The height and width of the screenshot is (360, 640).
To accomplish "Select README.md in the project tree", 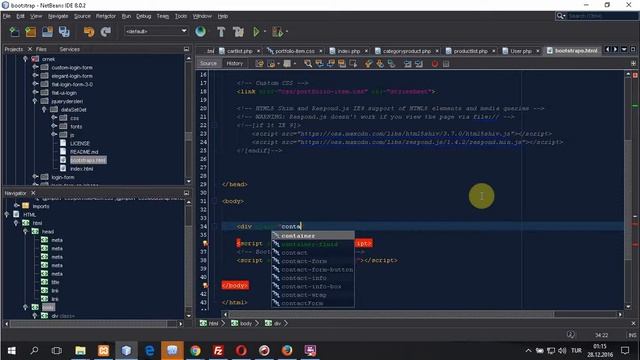I will [x=84, y=152].
